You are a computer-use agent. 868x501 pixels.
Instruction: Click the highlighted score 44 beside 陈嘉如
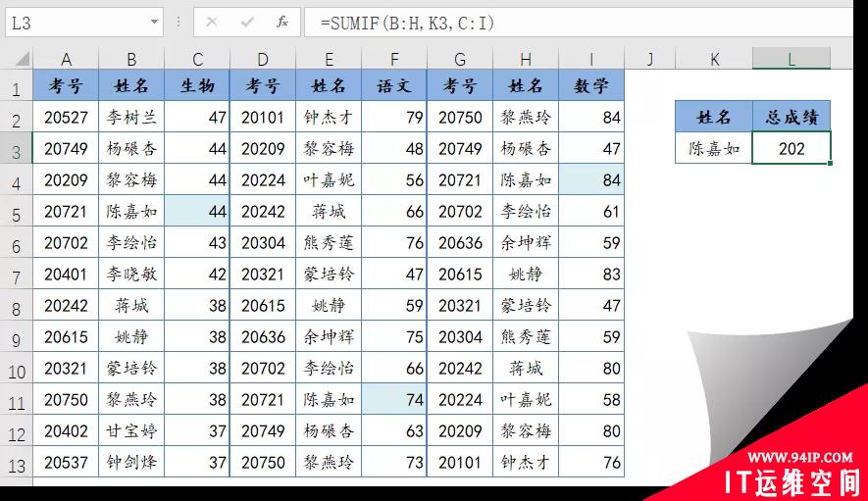click(197, 211)
